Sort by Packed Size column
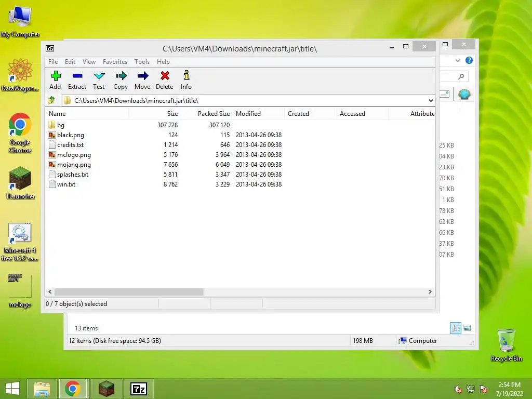Image resolution: width=532 pixels, height=399 pixels. click(x=206, y=114)
